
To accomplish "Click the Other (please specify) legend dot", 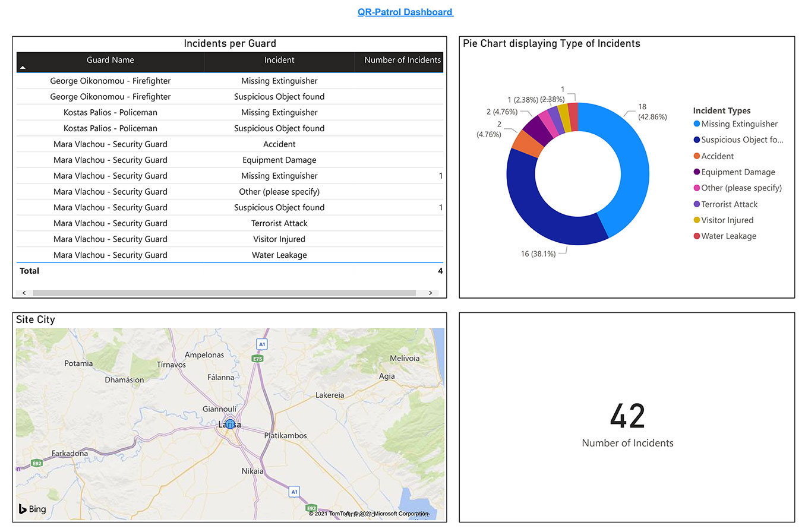I will (696, 188).
